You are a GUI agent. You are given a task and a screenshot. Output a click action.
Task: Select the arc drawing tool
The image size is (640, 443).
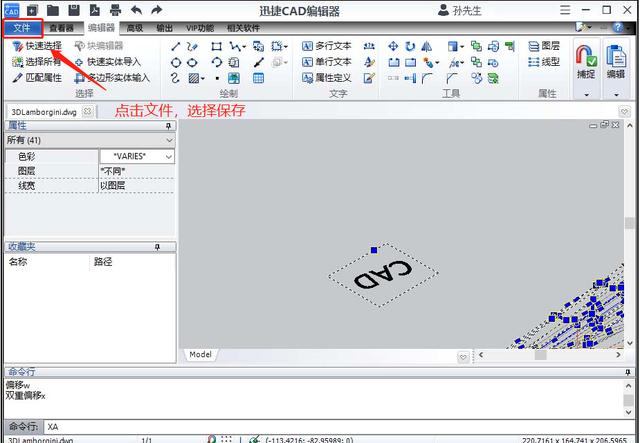pyautogui.click(x=216, y=62)
